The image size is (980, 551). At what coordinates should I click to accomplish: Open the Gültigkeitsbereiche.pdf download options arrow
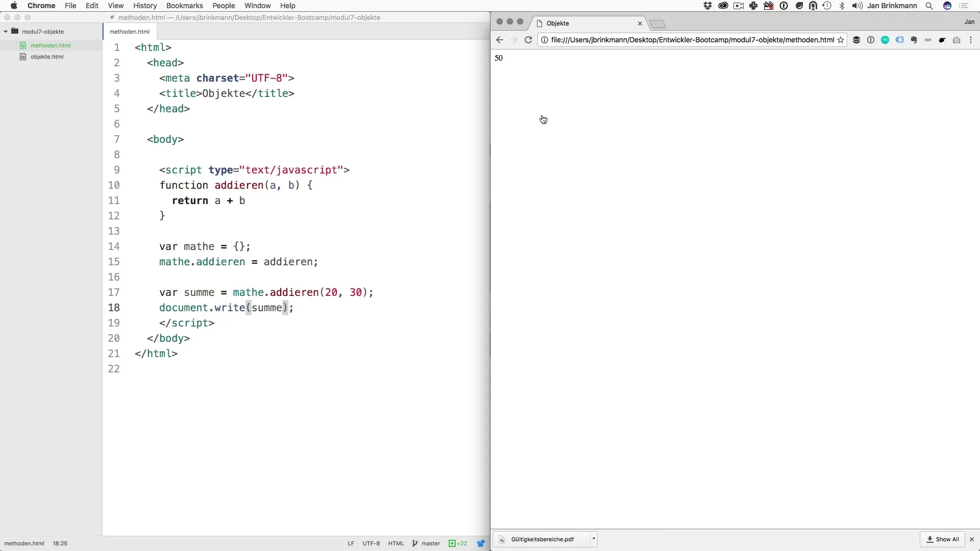pyautogui.click(x=594, y=539)
